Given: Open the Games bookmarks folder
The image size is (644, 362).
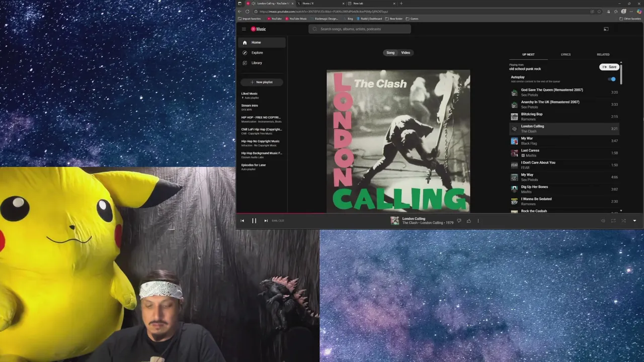Looking at the screenshot, I should (x=412, y=19).
